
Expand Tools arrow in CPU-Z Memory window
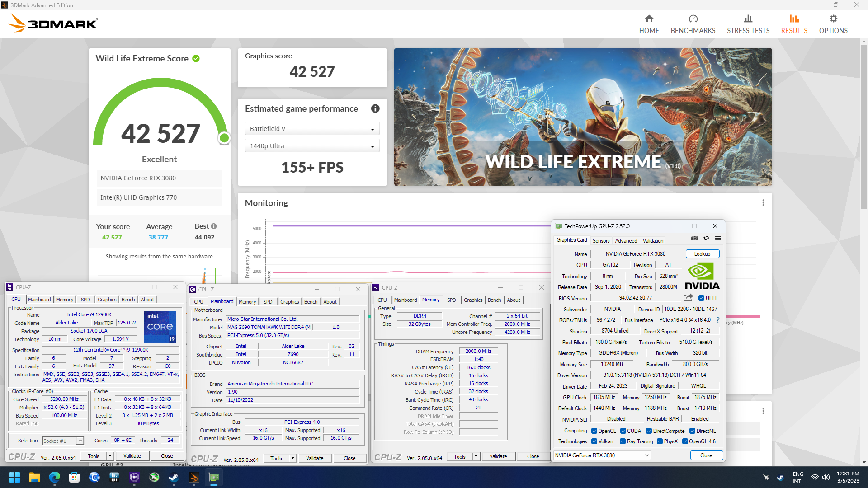476,456
